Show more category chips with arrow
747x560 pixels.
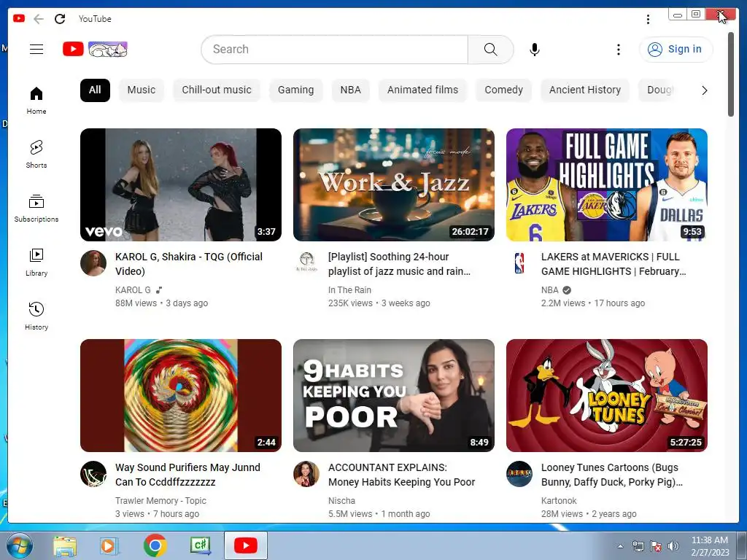click(x=704, y=90)
